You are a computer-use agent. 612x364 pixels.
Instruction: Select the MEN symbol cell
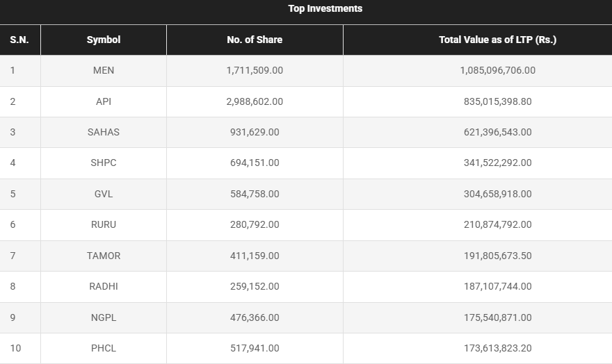104,70
